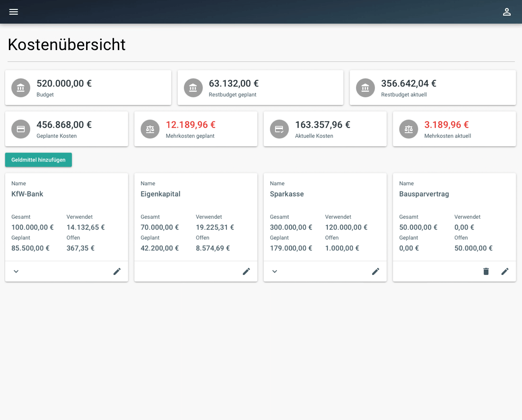This screenshot has width=522, height=420.
Task: Click the 63.132,00 € Restbudget geplant value
Action: 234,83
